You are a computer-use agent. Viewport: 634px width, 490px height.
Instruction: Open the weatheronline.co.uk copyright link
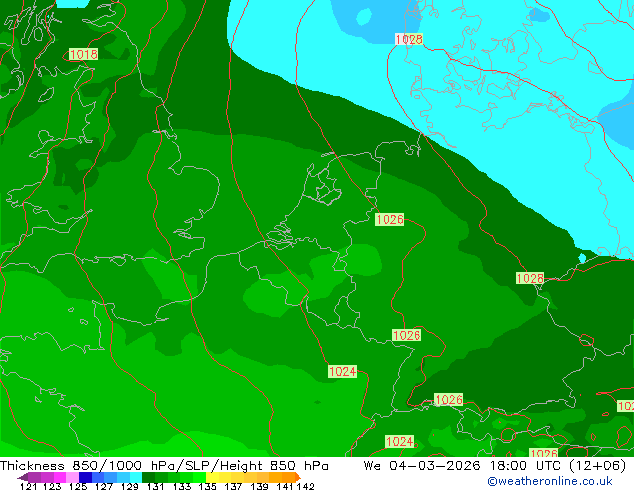(550, 481)
